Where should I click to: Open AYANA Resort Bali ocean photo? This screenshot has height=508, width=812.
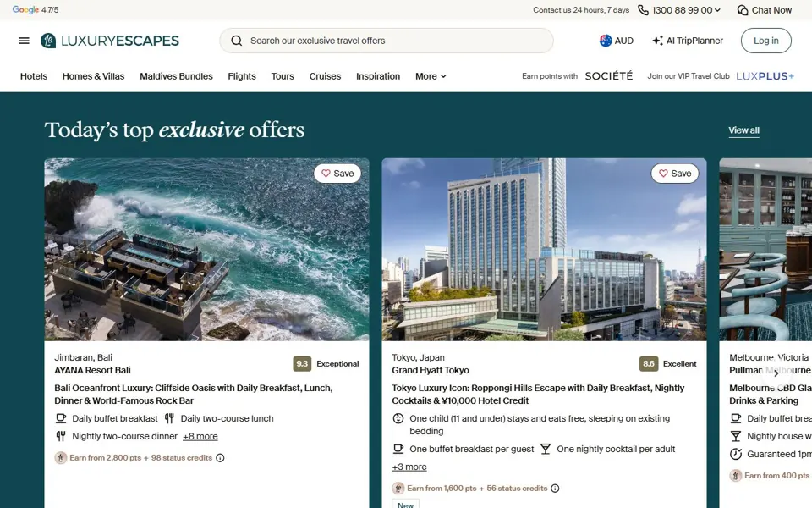[x=206, y=249]
